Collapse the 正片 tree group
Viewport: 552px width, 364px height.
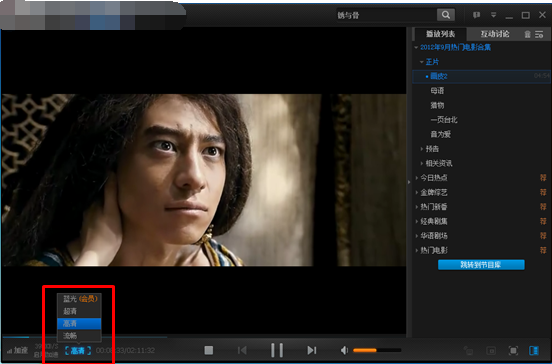pos(422,62)
